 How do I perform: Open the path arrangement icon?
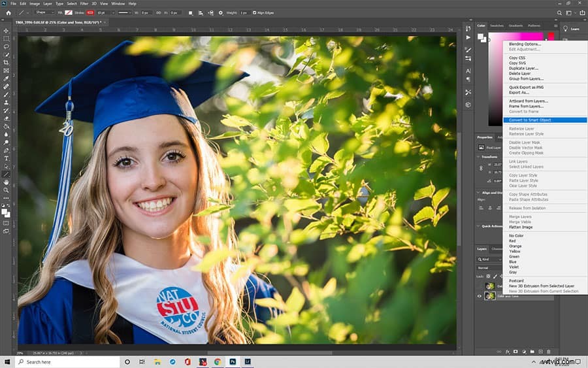click(x=211, y=13)
